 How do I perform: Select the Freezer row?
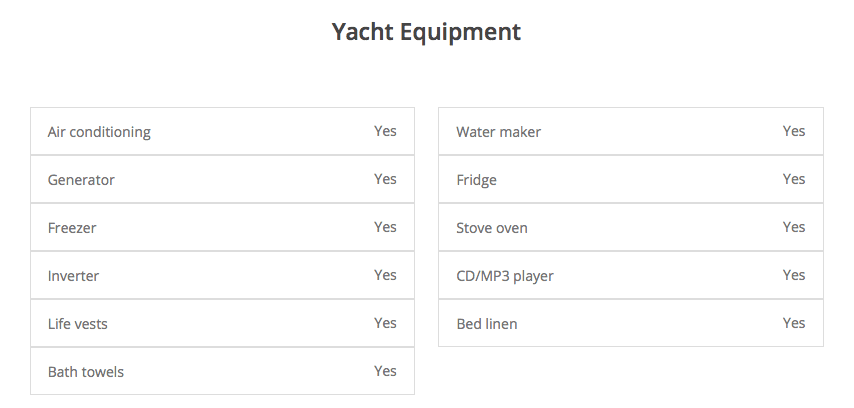pos(222,228)
